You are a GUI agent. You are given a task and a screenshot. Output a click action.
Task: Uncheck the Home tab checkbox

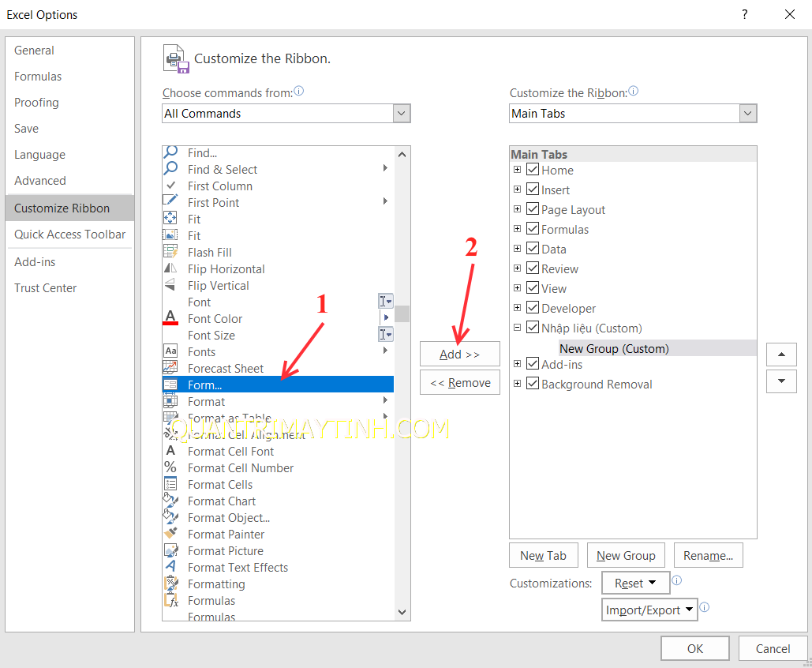tap(533, 170)
